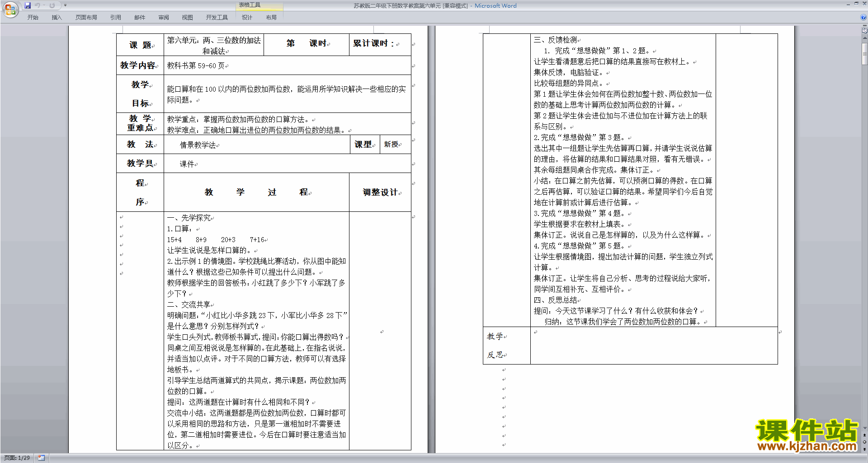Screen dimensions: 868x463
Task: Click the heading 一、先学探究
Action: [x=189, y=218]
